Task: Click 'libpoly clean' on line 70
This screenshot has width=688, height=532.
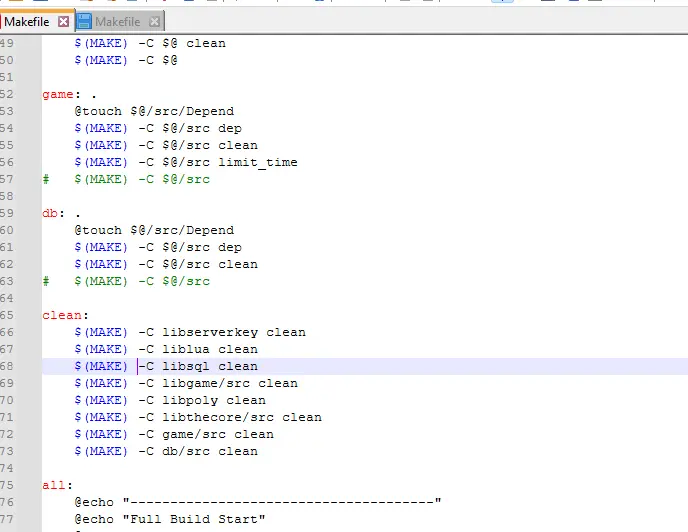Action: click(214, 400)
